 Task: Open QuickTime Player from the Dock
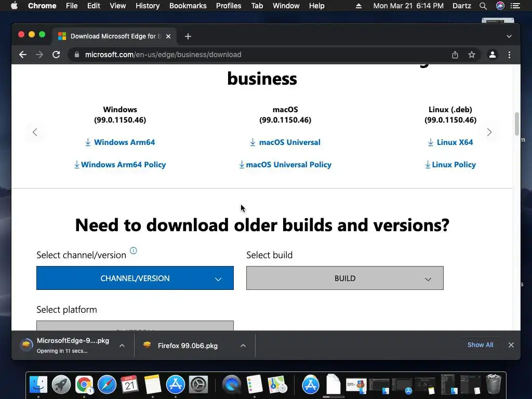tap(232, 384)
